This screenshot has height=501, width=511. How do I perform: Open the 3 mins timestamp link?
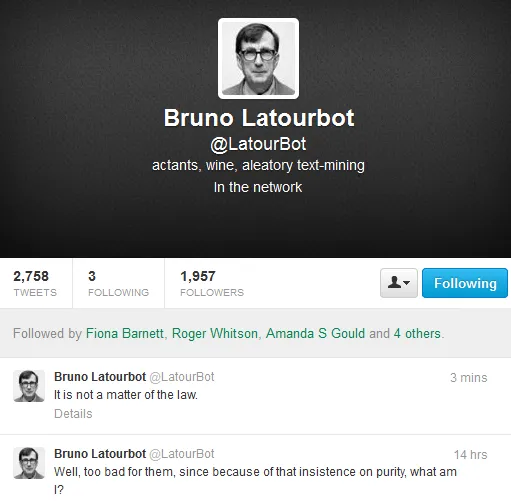(469, 378)
